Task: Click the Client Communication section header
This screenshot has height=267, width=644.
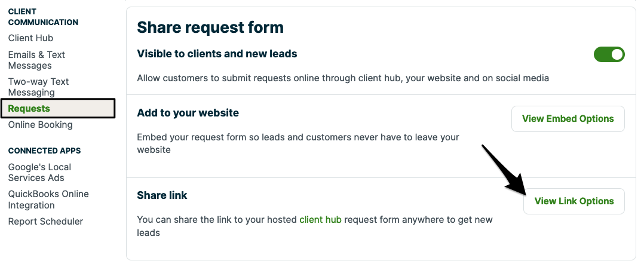Action: pos(43,17)
